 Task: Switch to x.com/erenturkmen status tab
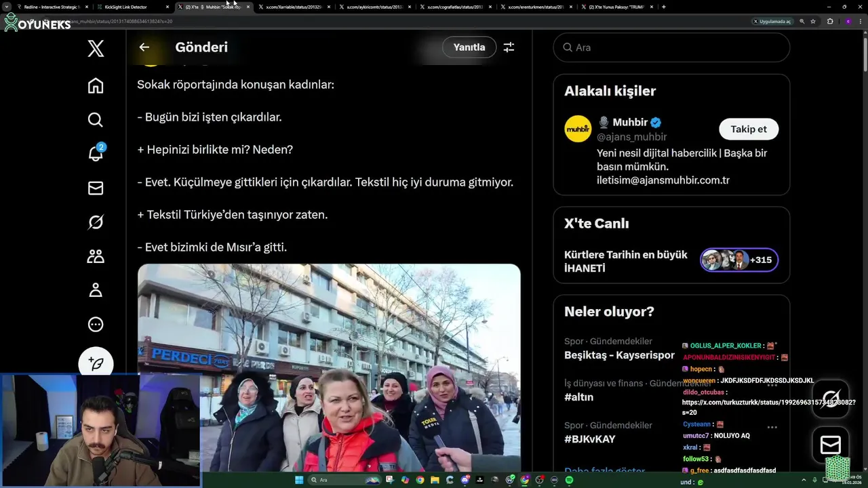[536, 7]
